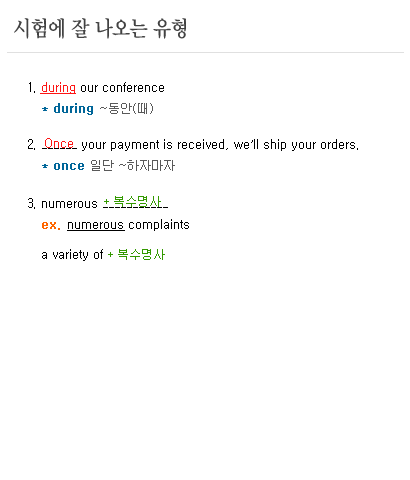Click the green underlined +복수명사 answer
This screenshot has width=410, height=480.
pyautogui.click(x=135, y=202)
